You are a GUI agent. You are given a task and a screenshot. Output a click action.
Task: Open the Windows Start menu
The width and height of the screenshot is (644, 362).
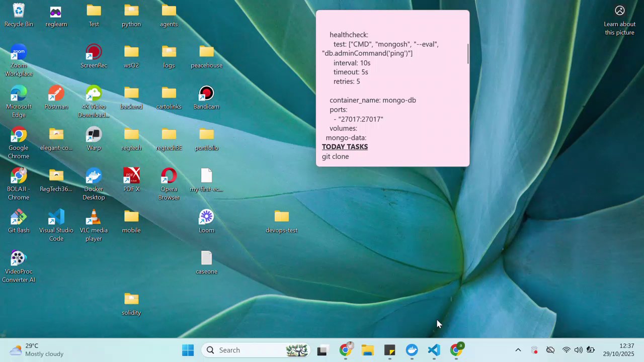(x=188, y=350)
